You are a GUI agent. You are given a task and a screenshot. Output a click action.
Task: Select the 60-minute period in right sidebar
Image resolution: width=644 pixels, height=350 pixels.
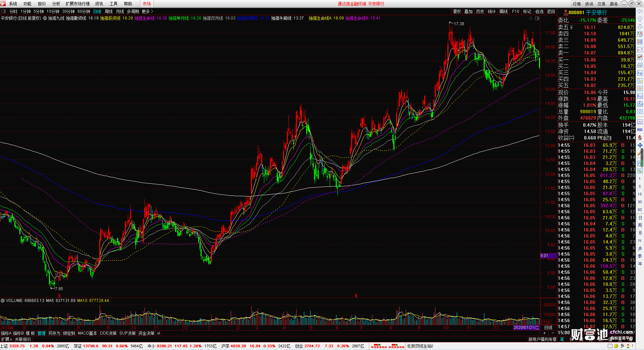click(x=640, y=210)
